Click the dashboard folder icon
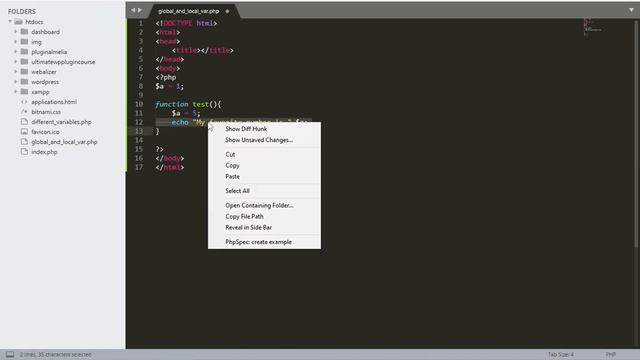This screenshot has height=360, width=640. click(x=24, y=31)
